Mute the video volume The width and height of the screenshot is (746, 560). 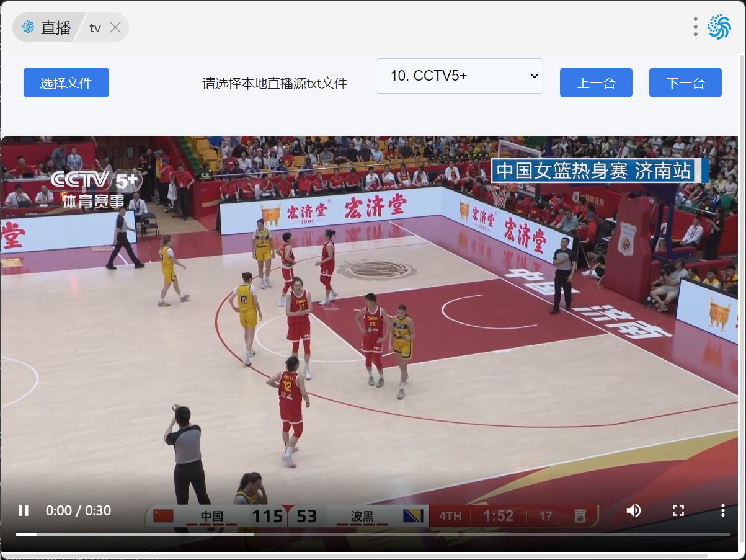pyautogui.click(x=634, y=510)
